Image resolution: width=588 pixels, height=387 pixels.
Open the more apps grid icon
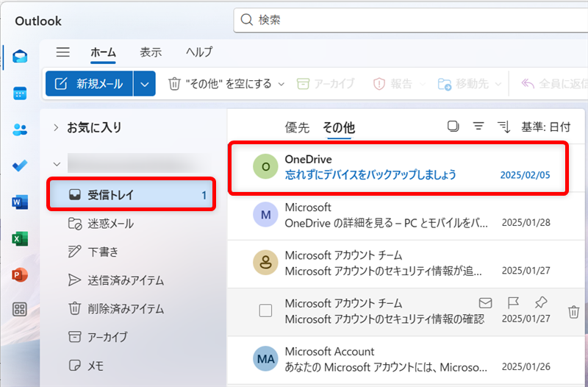tap(20, 310)
